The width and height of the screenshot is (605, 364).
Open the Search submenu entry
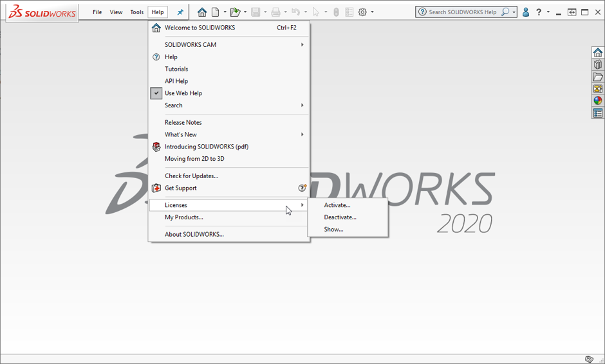229,105
